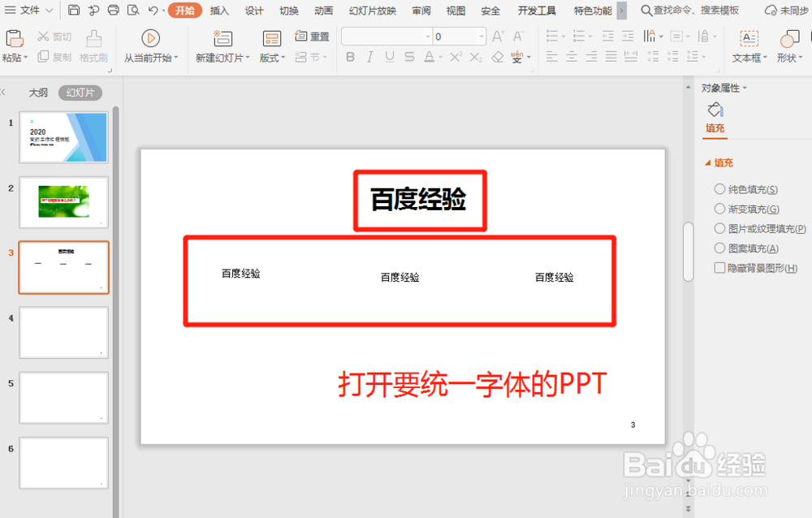Viewport: 812px width, 518px height.
Task: Click the Cut (剪切) scissors icon
Action: 43,37
